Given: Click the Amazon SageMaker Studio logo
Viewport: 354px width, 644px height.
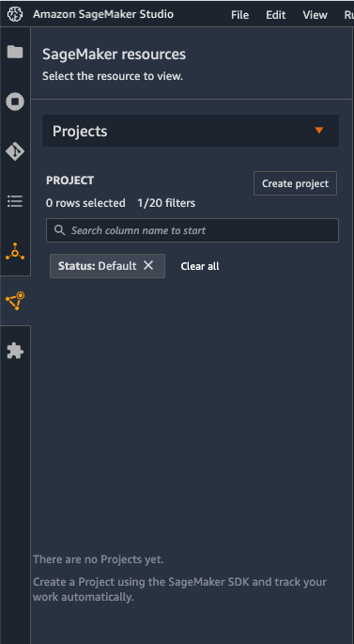Looking at the screenshot, I should point(15,14).
